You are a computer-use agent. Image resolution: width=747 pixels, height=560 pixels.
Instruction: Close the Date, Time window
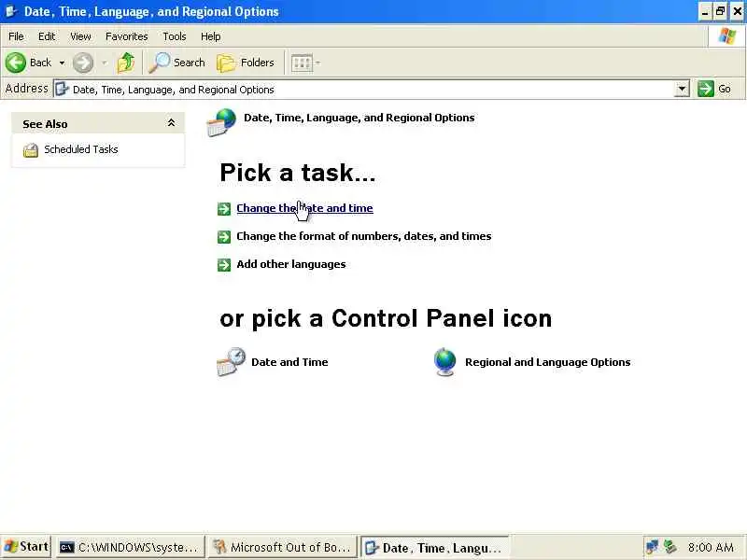738,11
